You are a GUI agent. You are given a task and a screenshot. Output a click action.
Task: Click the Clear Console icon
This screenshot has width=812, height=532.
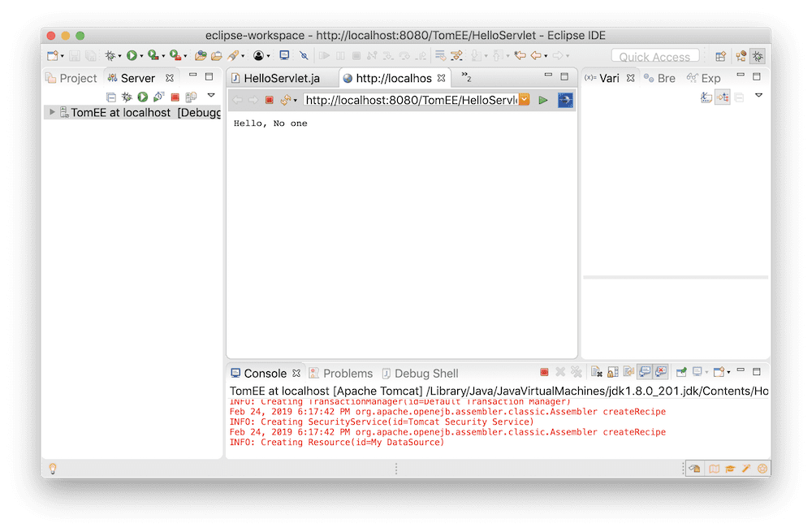[x=597, y=372]
